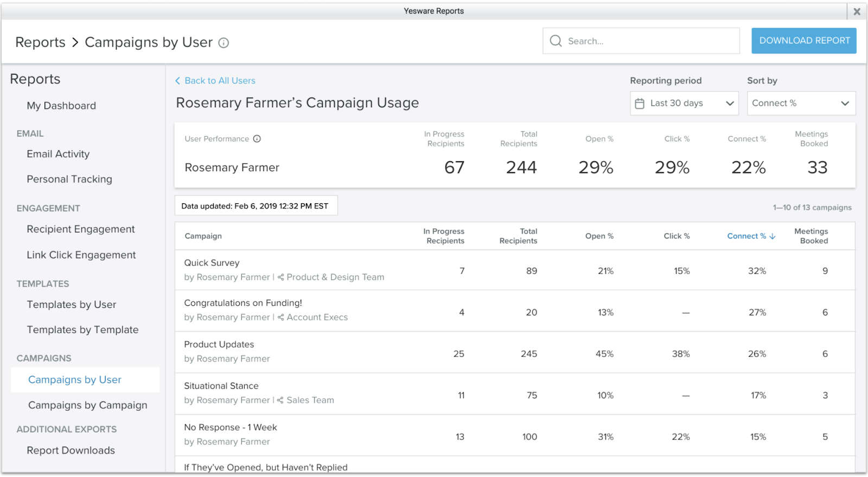The width and height of the screenshot is (868, 477).
Task: Click the info icon beside Campaigns by User
Action: 224,43
